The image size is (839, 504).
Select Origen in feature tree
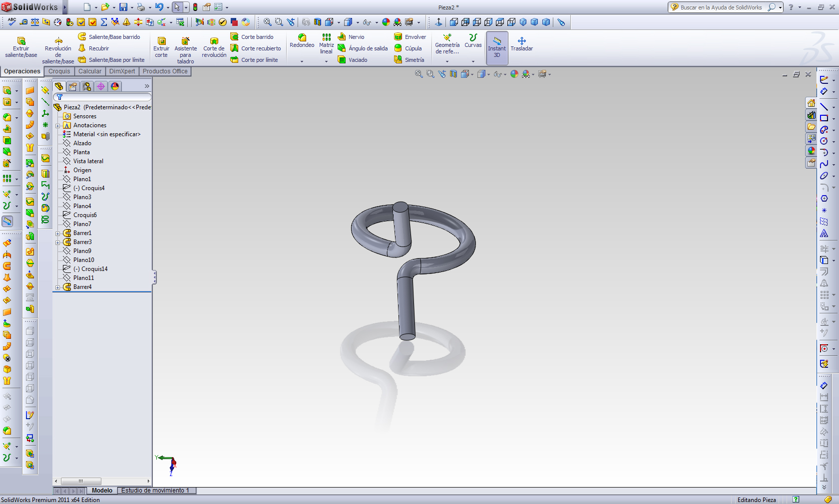click(x=77, y=170)
